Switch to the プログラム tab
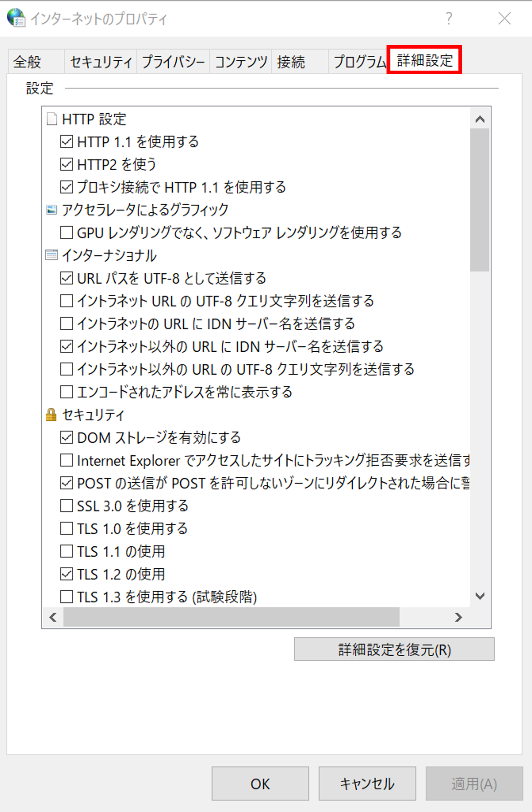This screenshot has height=812, width=532. [358, 62]
